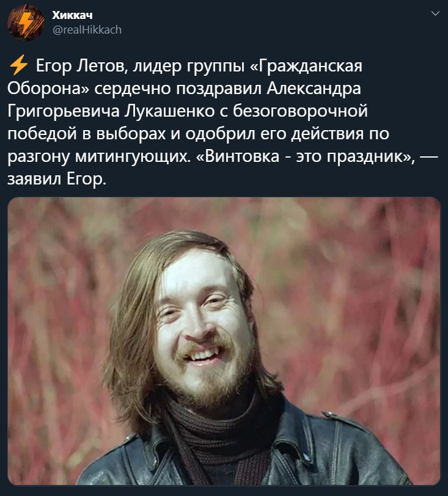Open the Хиккач profile avatar
448x496 pixels.
click(x=26, y=23)
